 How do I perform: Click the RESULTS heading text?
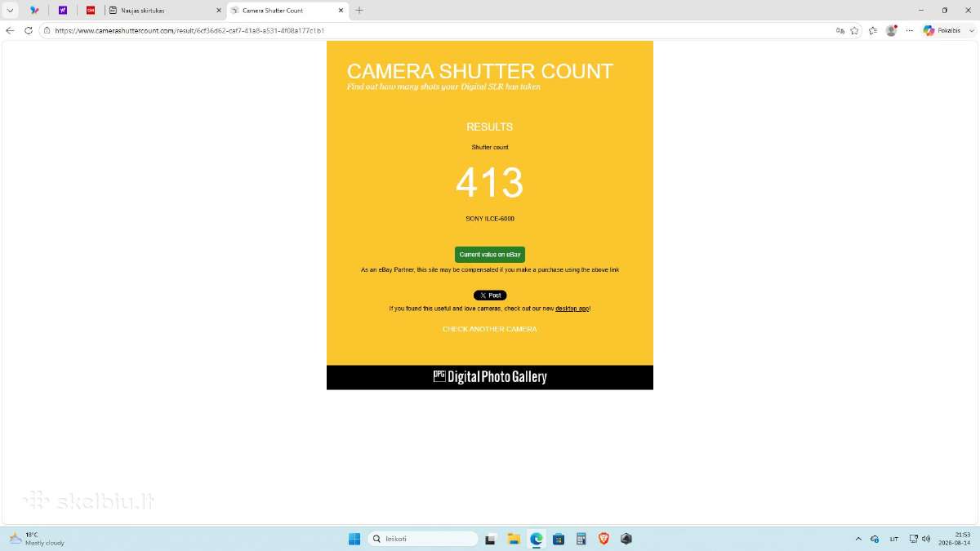tap(490, 127)
